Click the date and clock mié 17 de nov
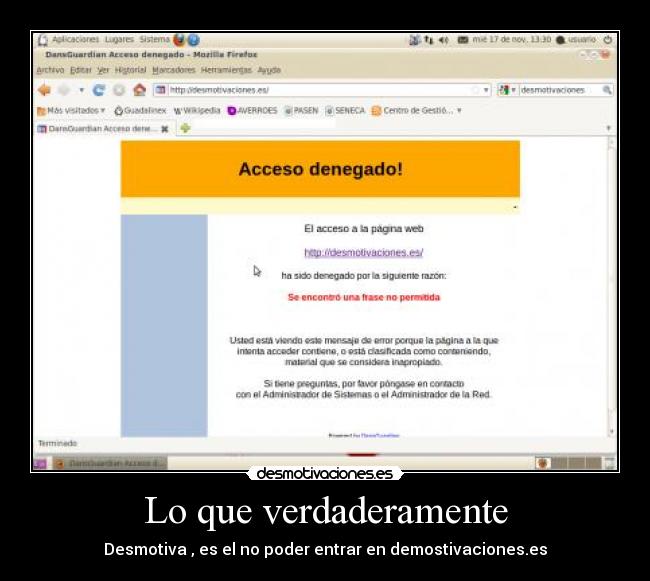Image resolution: width=650 pixels, height=581 pixels. point(512,39)
